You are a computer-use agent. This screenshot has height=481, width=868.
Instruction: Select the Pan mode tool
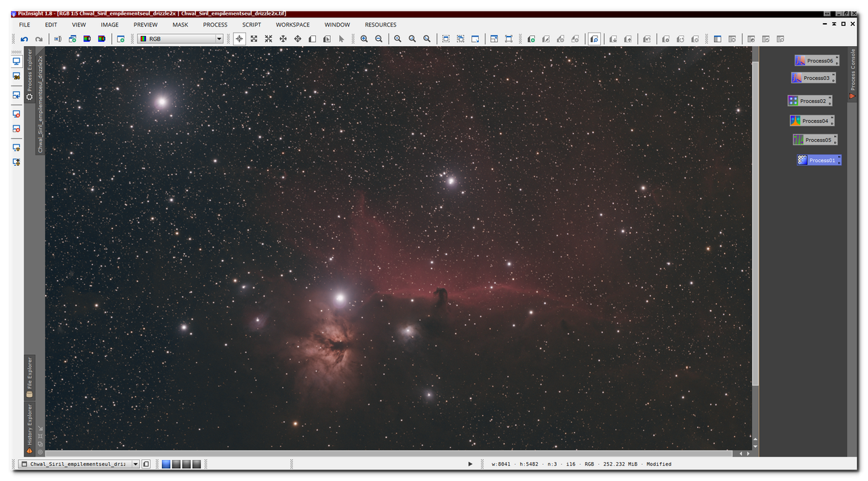(x=298, y=39)
